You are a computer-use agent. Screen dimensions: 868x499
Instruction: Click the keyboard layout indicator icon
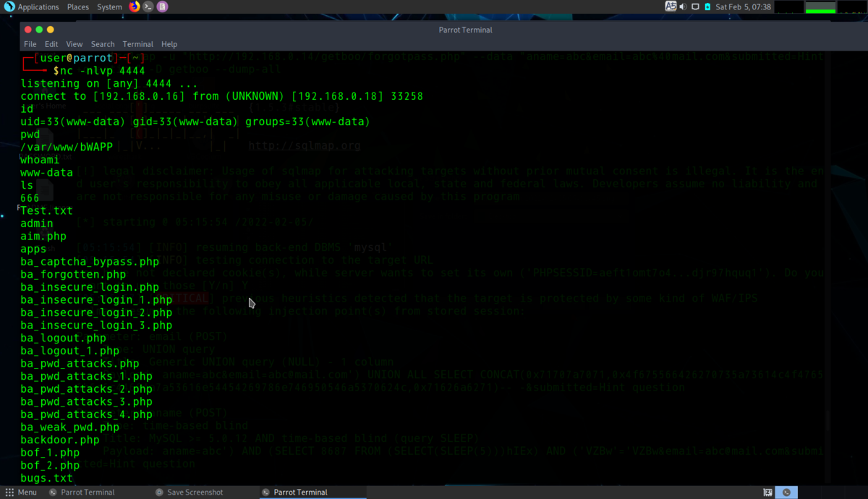coord(671,7)
